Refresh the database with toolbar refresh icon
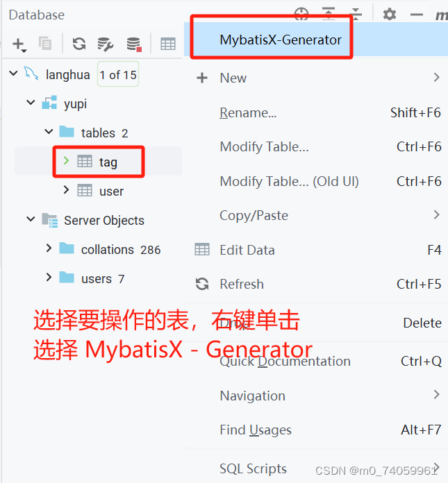Viewport: 448px width, 483px height. pyautogui.click(x=79, y=44)
